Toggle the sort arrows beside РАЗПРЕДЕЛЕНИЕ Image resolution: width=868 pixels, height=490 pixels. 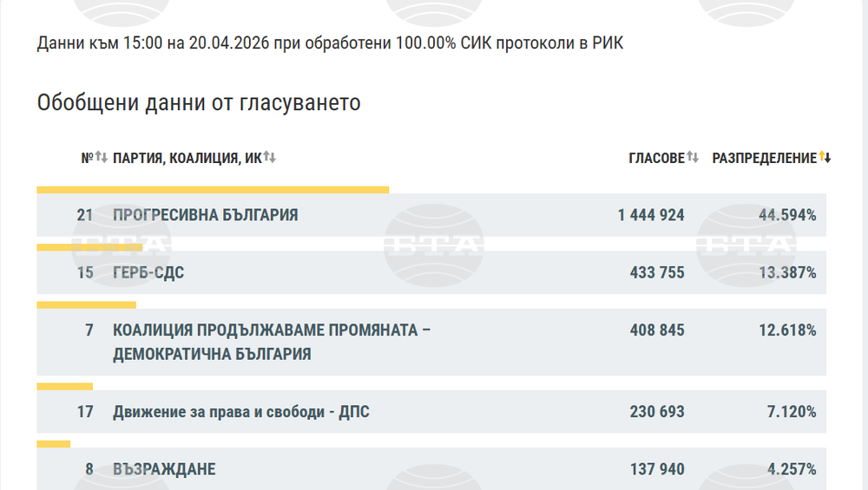coord(825,158)
